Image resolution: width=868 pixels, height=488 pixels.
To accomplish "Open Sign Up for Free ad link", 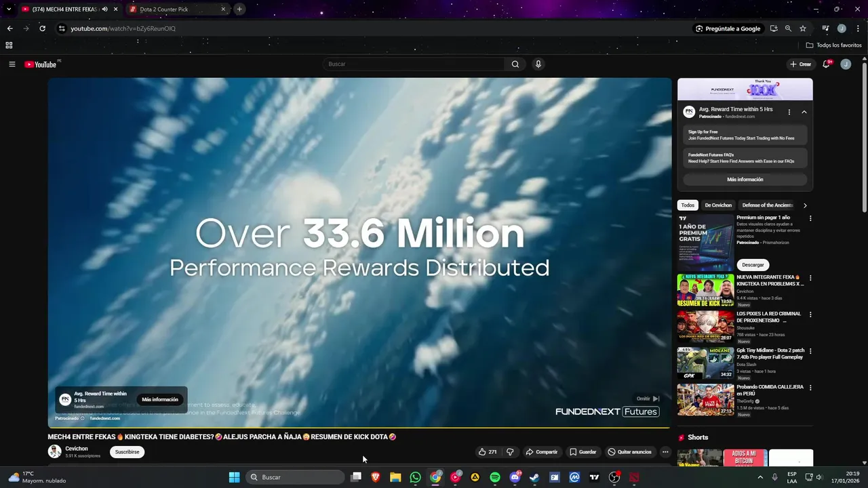I will coord(745,135).
